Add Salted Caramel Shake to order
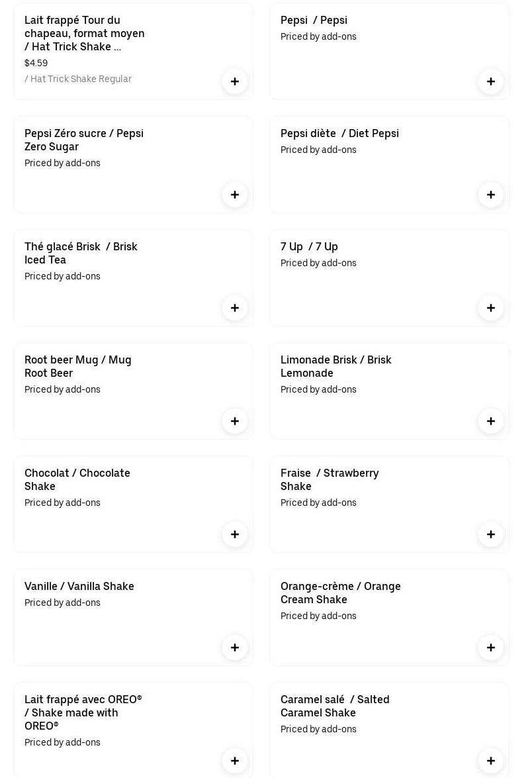The image size is (532, 778). 491,761
